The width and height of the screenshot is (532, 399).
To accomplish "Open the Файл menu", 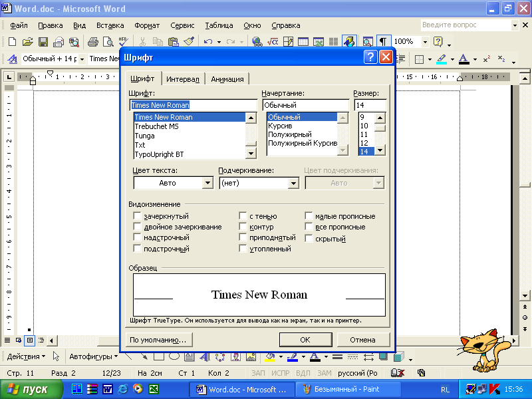I will [x=19, y=25].
